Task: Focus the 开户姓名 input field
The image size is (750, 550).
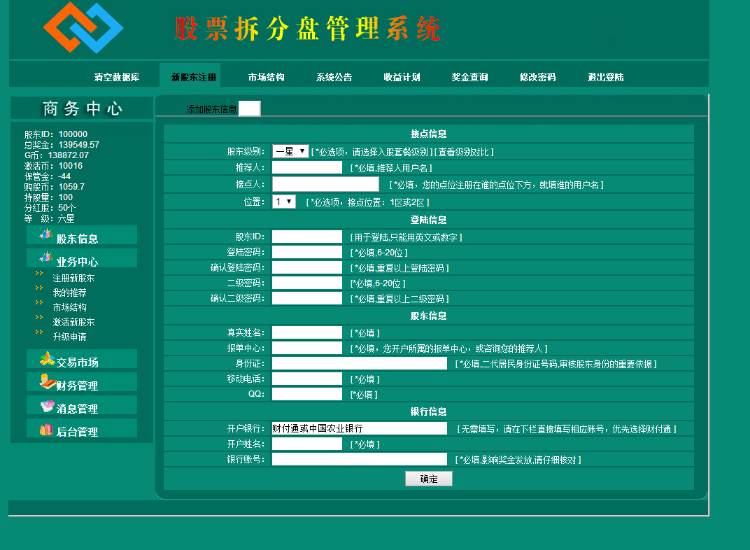Action: coord(307,444)
